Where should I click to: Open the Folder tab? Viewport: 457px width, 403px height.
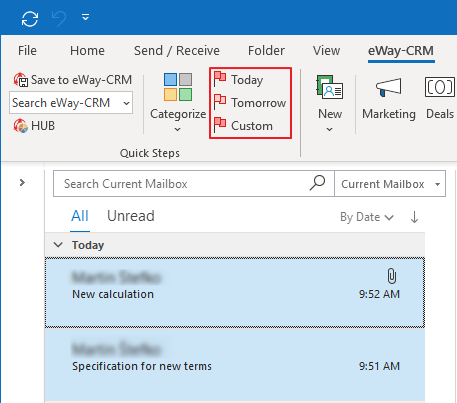[x=266, y=51]
